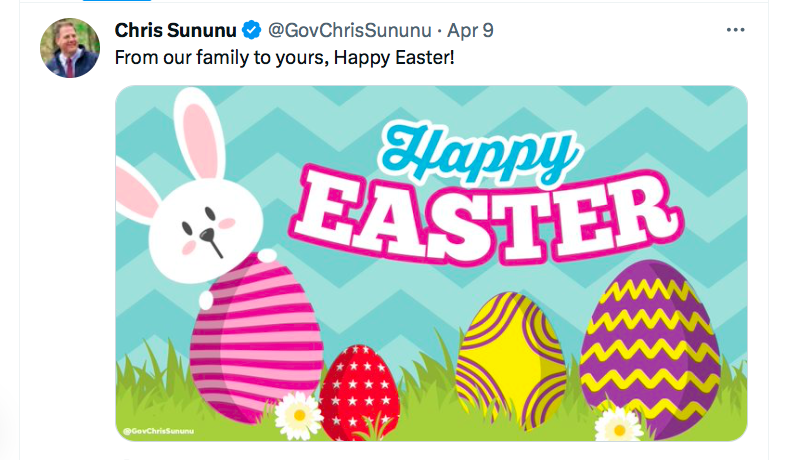This screenshot has width=805, height=460.
Task: Click the blue verified badge
Action: point(254,29)
